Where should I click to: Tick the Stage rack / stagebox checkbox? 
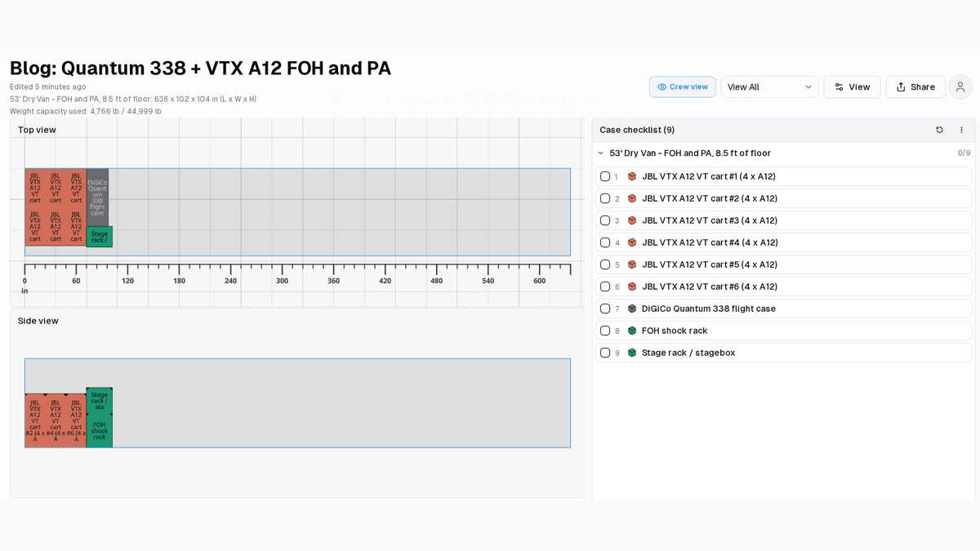tap(605, 353)
